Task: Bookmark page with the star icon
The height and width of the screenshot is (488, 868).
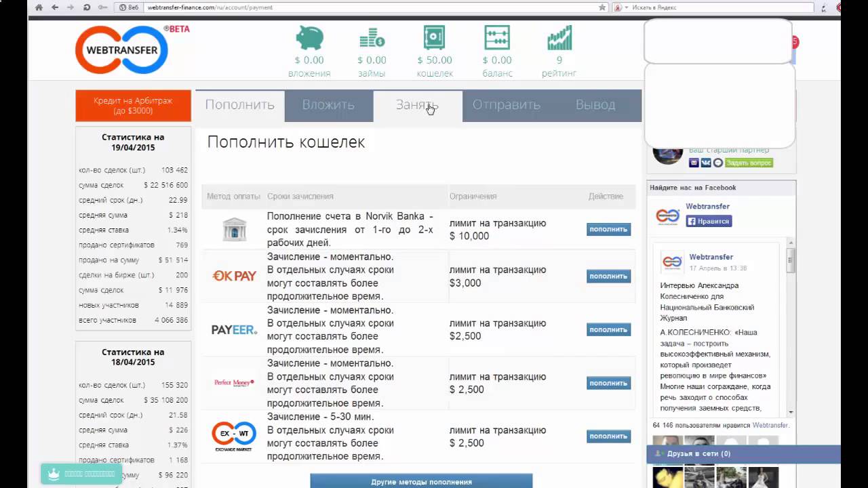Action: (601, 7)
